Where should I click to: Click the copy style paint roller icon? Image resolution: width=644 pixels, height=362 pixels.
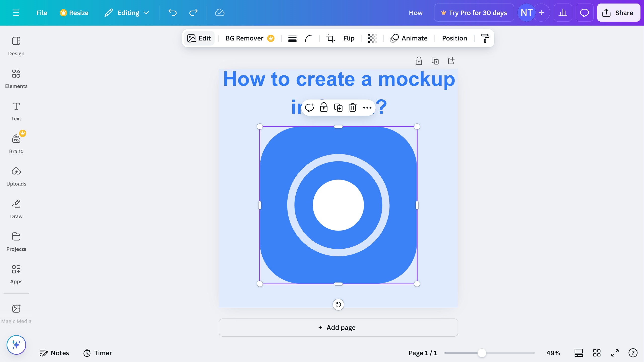[485, 38]
